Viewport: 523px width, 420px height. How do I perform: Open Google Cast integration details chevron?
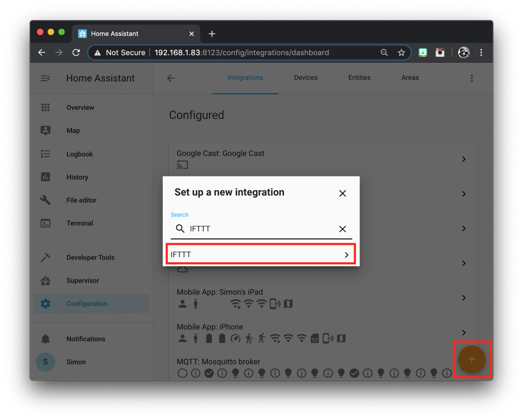463,159
